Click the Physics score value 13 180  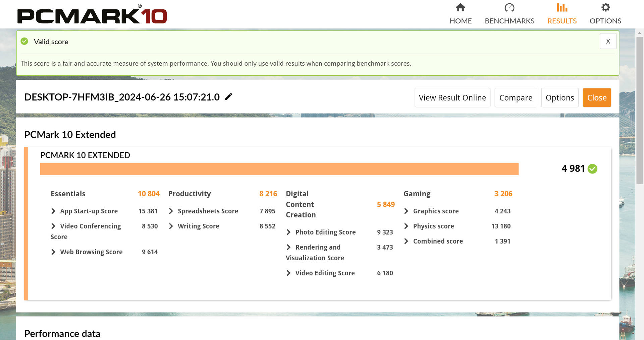(501, 226)
